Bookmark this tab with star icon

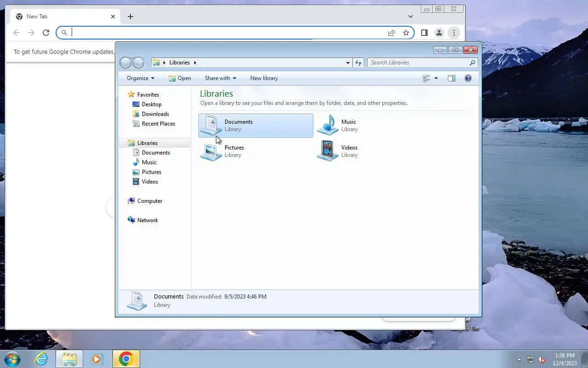406,33
